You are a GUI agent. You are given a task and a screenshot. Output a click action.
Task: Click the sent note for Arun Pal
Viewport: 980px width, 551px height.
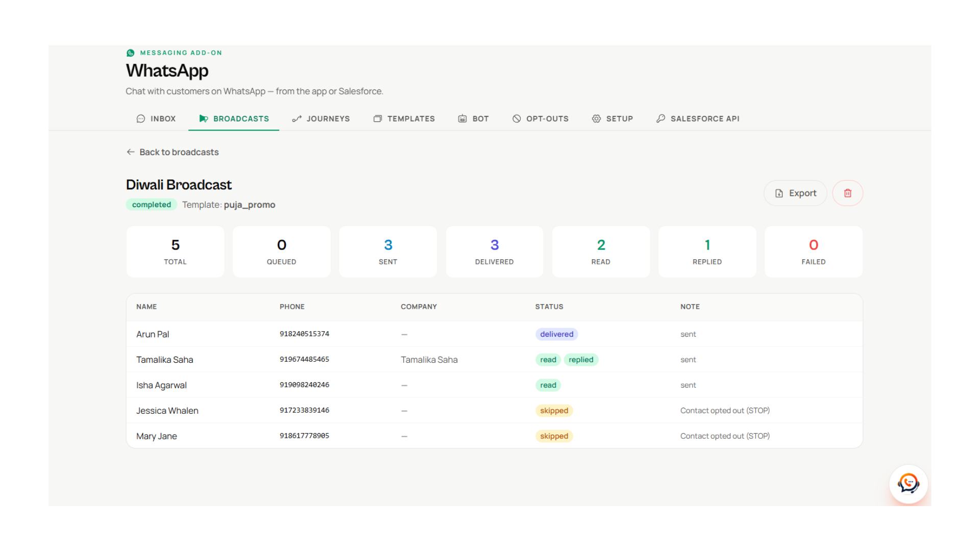pyautogui.click(x=688, y=334)
